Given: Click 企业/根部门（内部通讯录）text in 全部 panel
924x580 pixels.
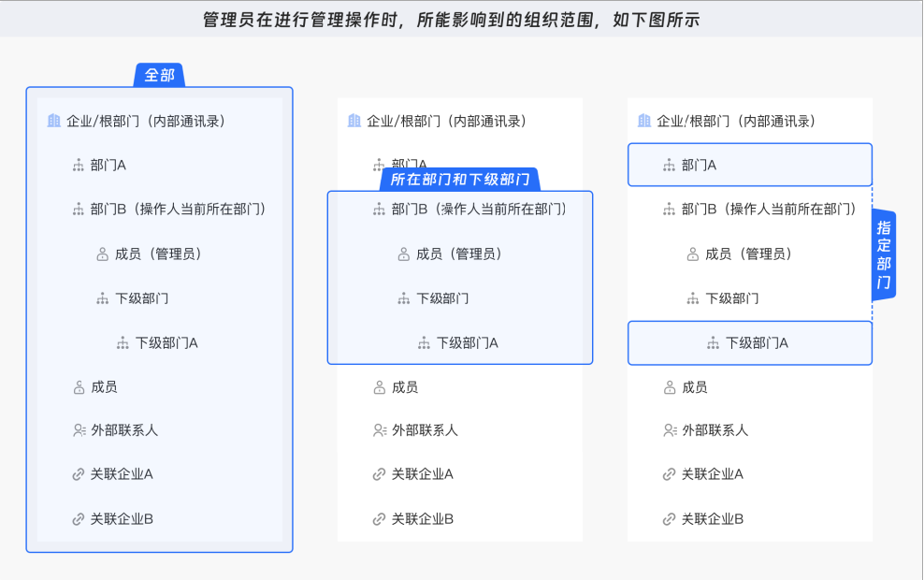Looking at the screenshot, I should click(x=146, y=121).
